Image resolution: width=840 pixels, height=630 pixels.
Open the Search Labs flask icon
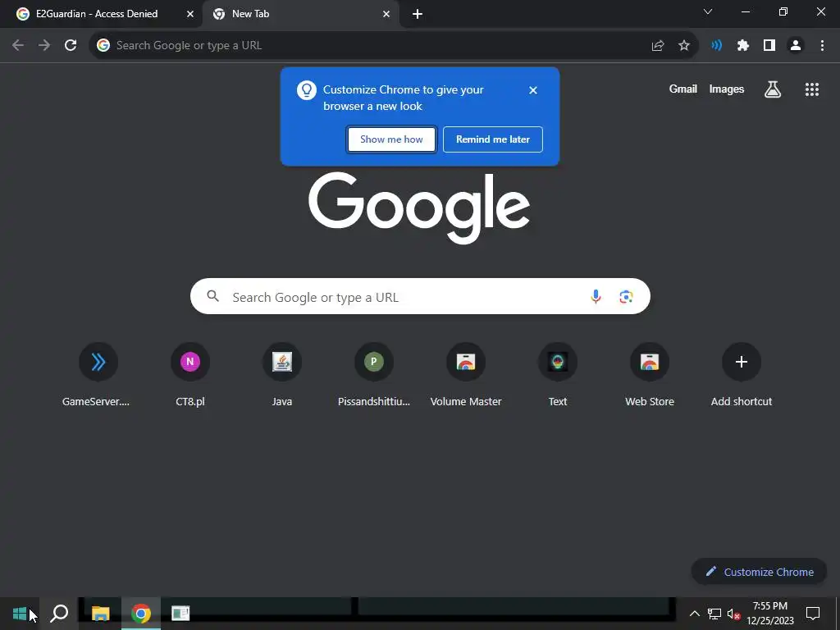coord(773,89)
